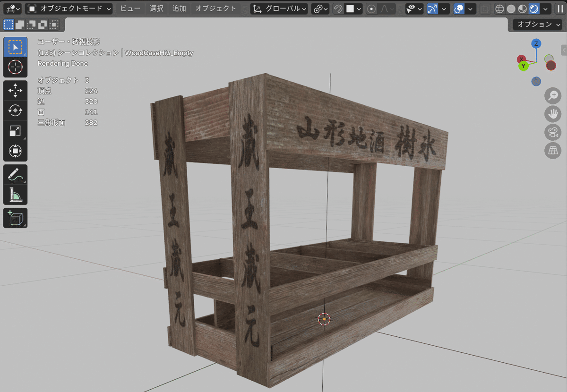Image resolution: width=567 pixels, height=392 pixels.
Task: Open the グローバル transform orientation dropdown
Action: click(x=279, y=9)
